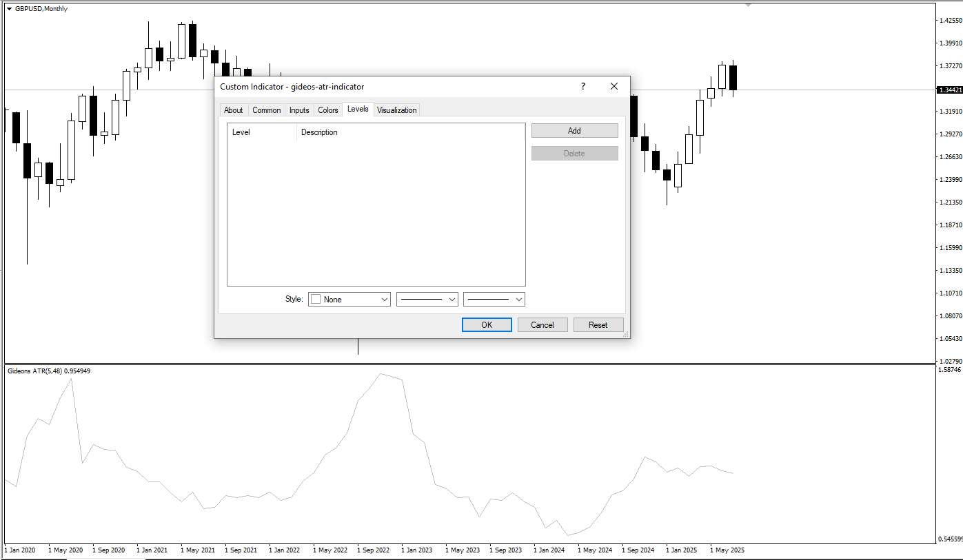Open the Inputs tab
The width and height of the screenshot is (963, 560).
tap(299, 110)
